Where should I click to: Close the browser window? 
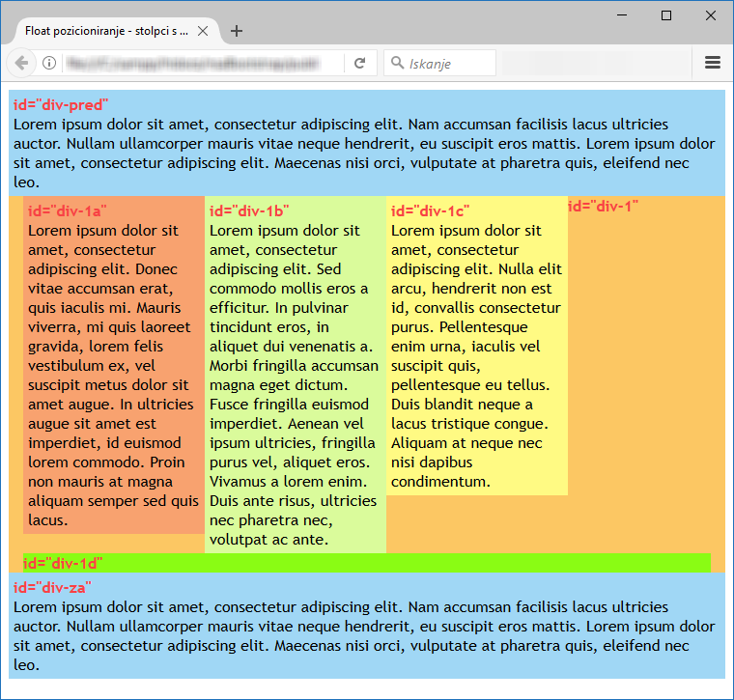point(710,15)
